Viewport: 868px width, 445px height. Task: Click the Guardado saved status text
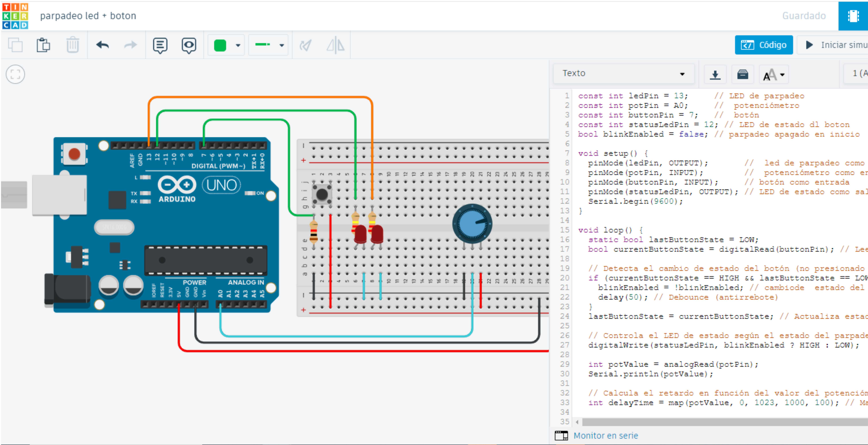coord(804,16)
